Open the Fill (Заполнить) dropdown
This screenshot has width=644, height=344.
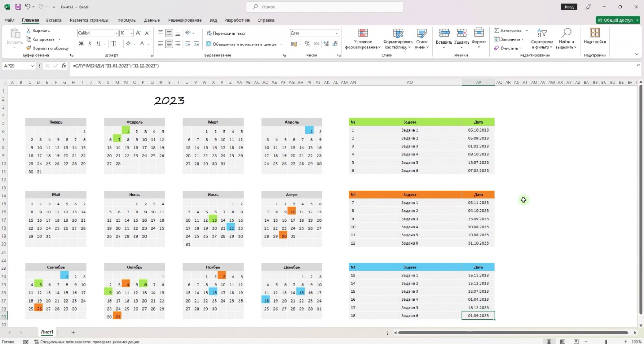coord(509,39)
